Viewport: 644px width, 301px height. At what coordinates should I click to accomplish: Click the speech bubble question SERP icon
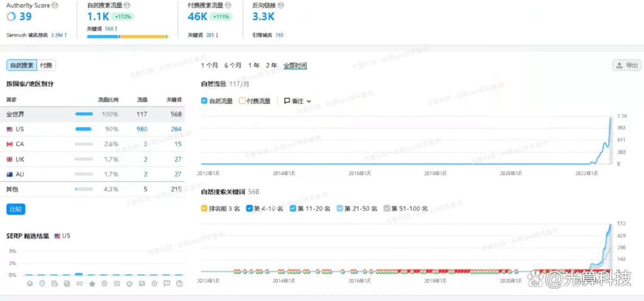[x=167, y=284]
